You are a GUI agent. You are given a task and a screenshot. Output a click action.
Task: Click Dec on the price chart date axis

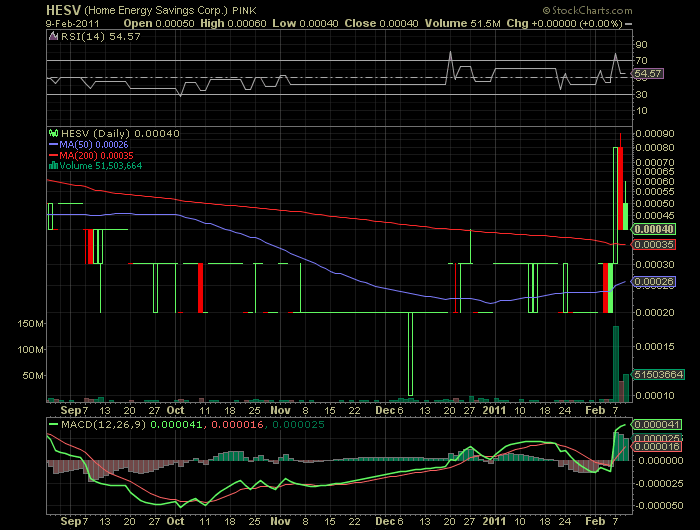(384, 410)
